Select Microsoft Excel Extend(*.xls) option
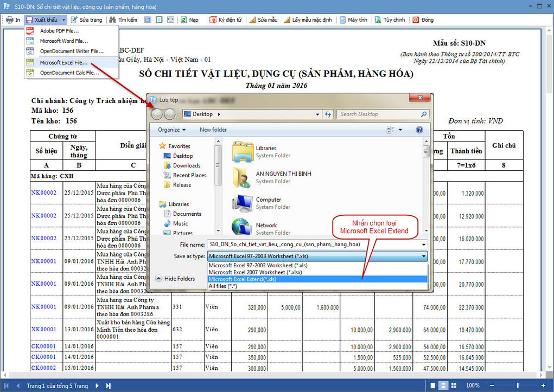Viewport: 554px width, 392px height. [x=317, y=279]
